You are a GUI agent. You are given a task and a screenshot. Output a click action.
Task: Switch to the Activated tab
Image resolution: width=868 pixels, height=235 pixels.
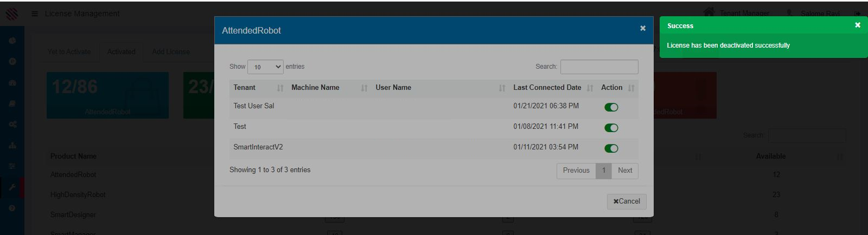click(x=122, y=51)
